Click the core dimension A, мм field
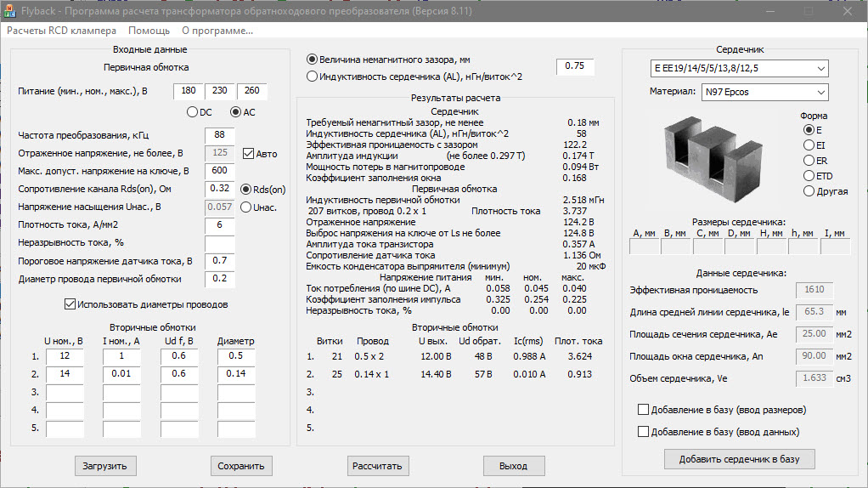 (645, 247)
